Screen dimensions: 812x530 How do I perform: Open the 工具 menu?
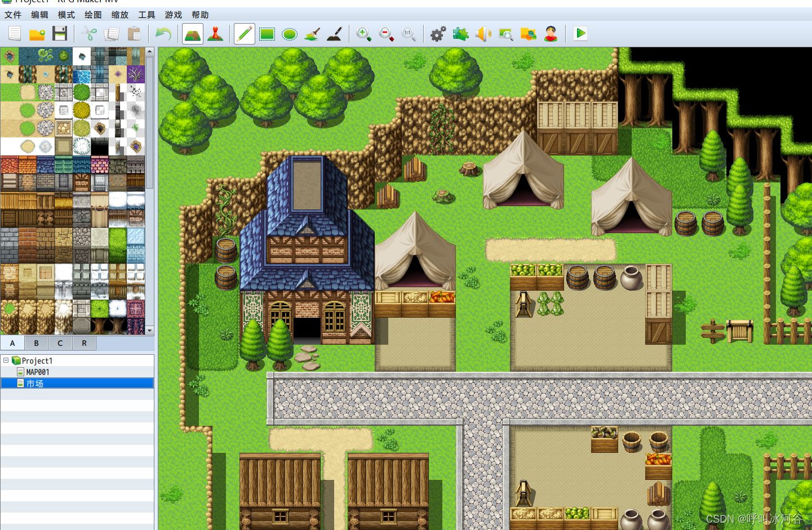pyautogui.click(x=147, y=15)
